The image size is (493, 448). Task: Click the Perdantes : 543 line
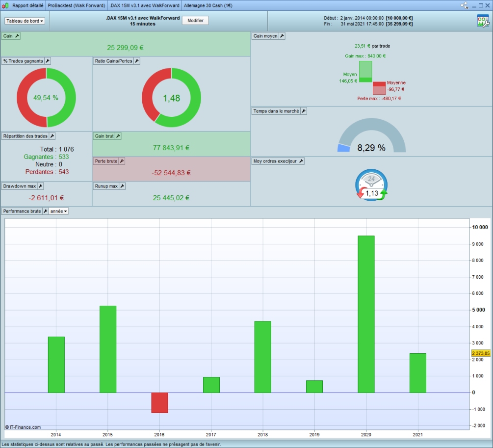tap(47, 172)
